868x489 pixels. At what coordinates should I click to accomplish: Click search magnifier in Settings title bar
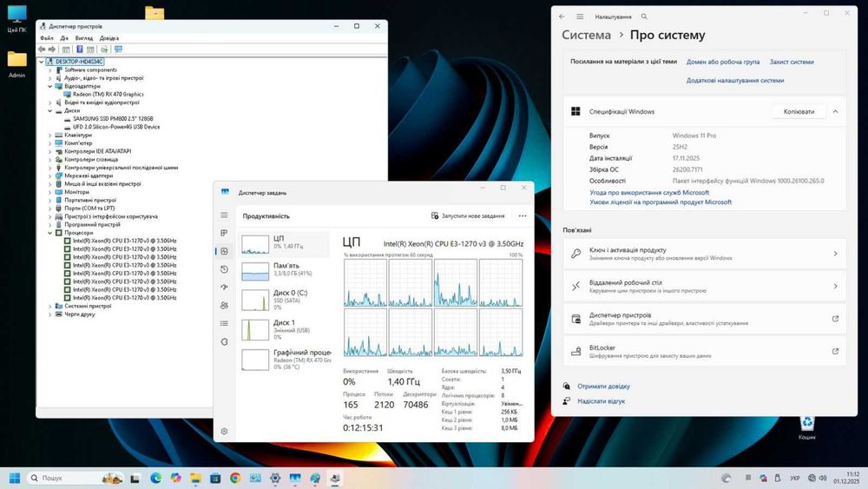[x=644, y=17]
